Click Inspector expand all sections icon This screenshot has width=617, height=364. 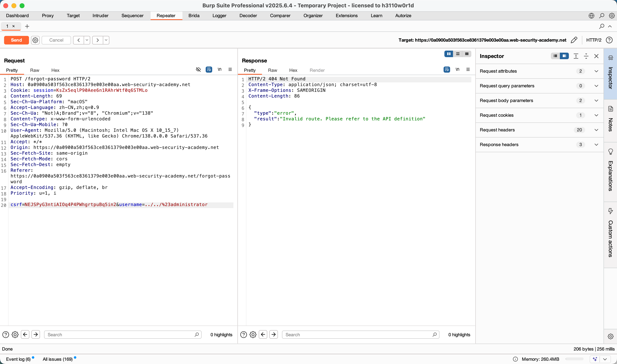(x=576, y=56)
